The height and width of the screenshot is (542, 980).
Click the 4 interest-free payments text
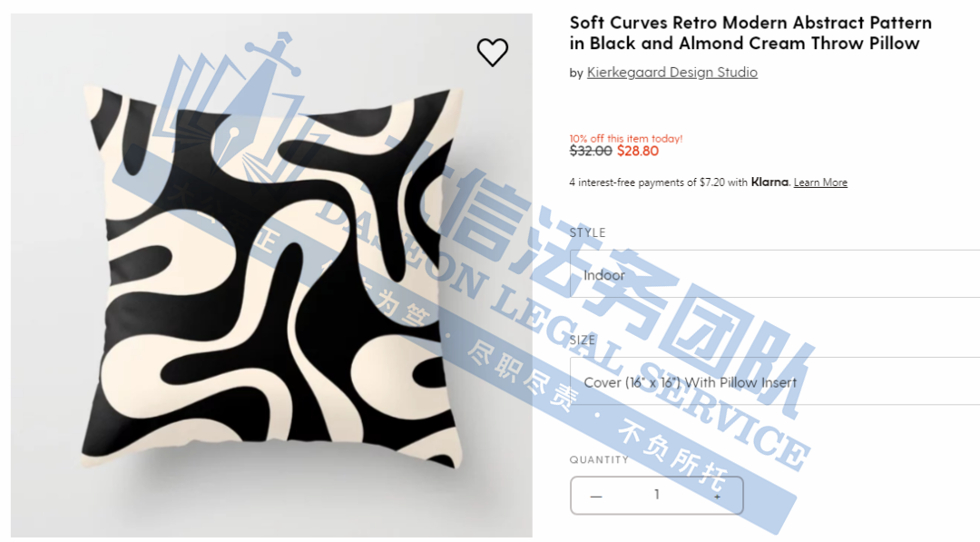[x=659, y=182]
